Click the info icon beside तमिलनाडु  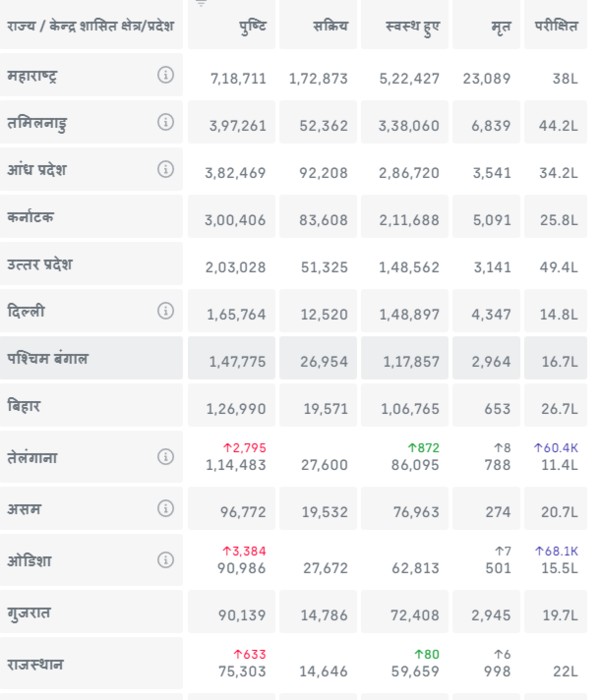(x=166, y=123)
